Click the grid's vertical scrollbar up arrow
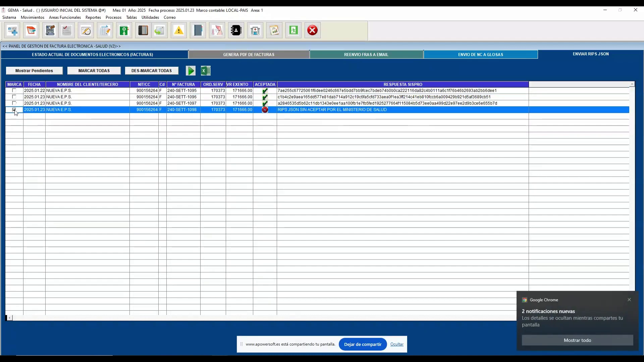This screenshot has width=644, height=362. pyautogui.click(x=632, y=84)
